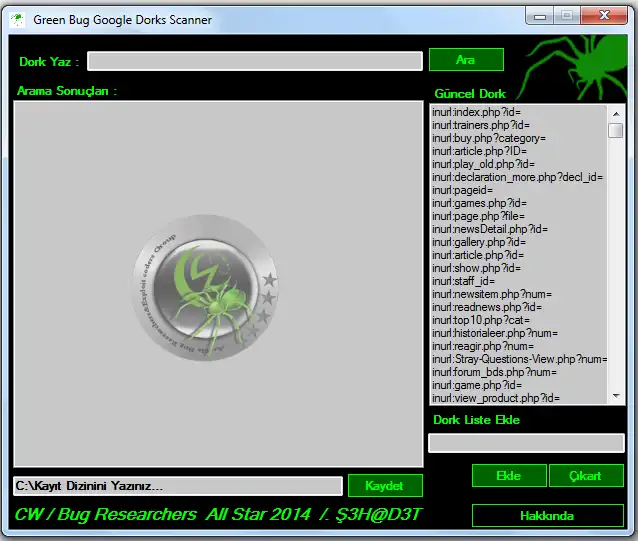
Task: Select dork inurl:declaration_more.php?decl_id=
Action: [x=518, y=177]
